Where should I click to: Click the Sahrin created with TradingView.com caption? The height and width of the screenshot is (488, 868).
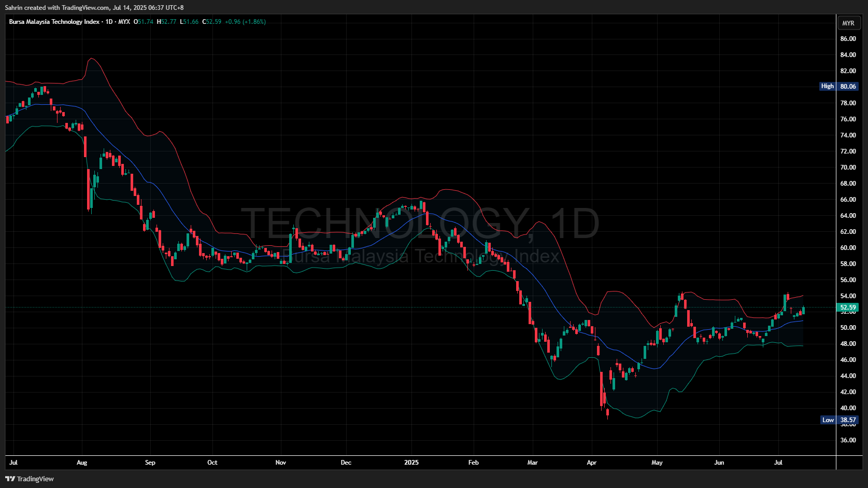coord(94,8)
